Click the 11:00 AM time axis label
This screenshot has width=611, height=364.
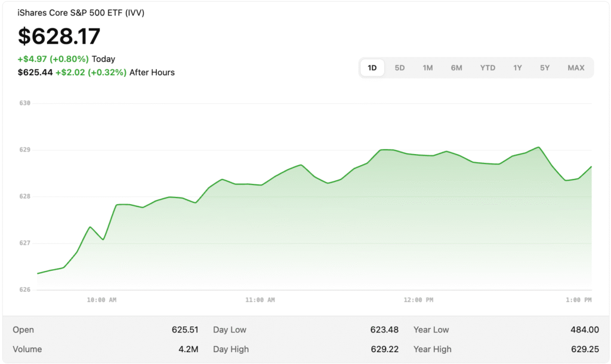pyautogui.click(x=260, y=300)
